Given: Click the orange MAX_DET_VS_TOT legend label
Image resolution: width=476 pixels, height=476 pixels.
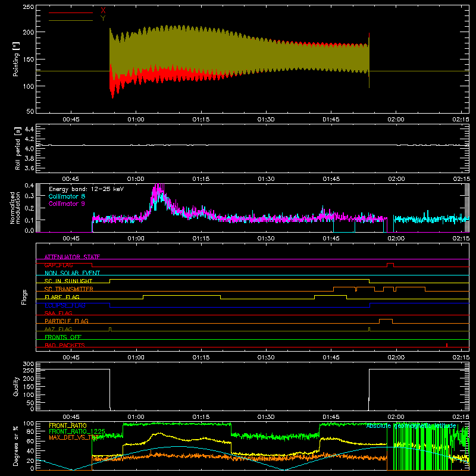Looking at the screenshot, I should tap(74, 437).
